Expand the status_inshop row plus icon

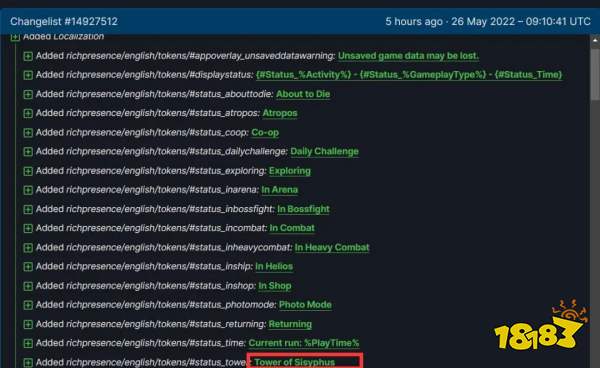[x=28, y=286]
